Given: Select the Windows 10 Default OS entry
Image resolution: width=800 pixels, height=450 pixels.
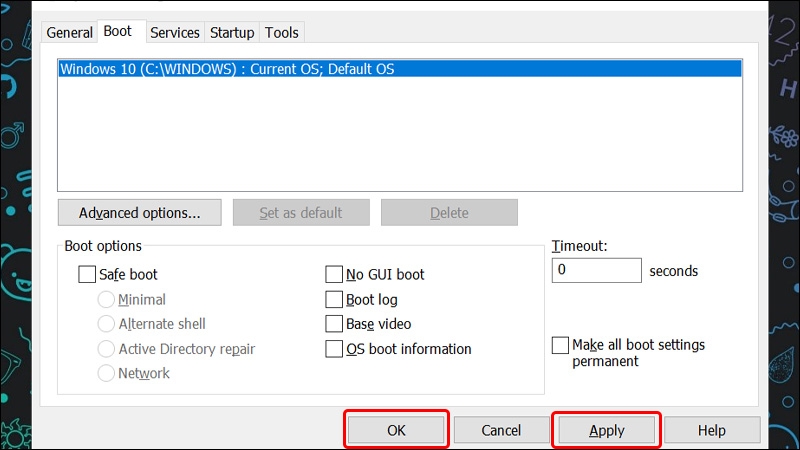Looking at the screenshot, I should 400,69.
